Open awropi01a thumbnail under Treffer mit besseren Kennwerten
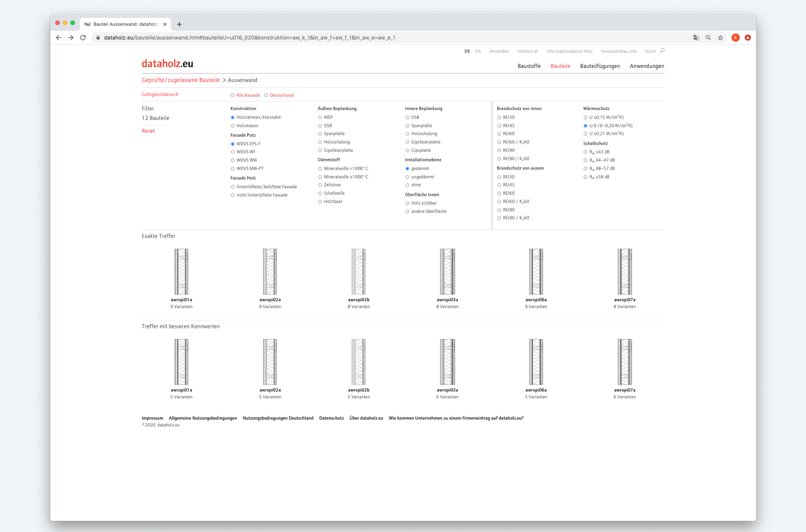This screenshot has height=532, width=806. 182,362
